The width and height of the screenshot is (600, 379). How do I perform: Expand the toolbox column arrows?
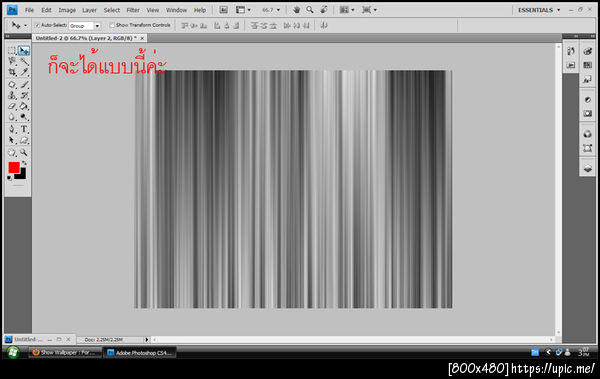pos(7,36)
